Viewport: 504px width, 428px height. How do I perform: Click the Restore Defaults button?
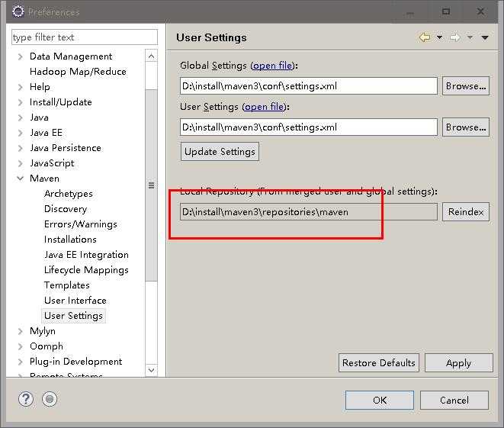pos(379,362)
